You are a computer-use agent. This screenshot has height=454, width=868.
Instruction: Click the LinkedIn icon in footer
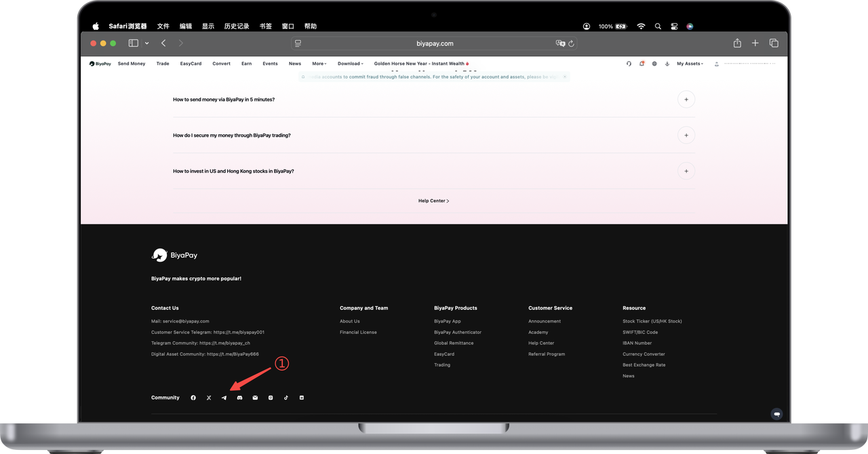(x=302, y=398)
